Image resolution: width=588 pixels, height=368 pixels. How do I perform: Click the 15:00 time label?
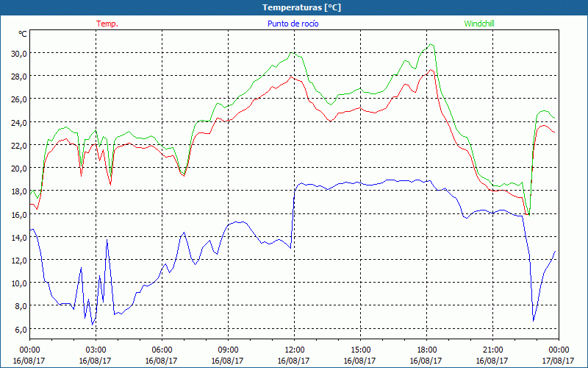(360, 350)
